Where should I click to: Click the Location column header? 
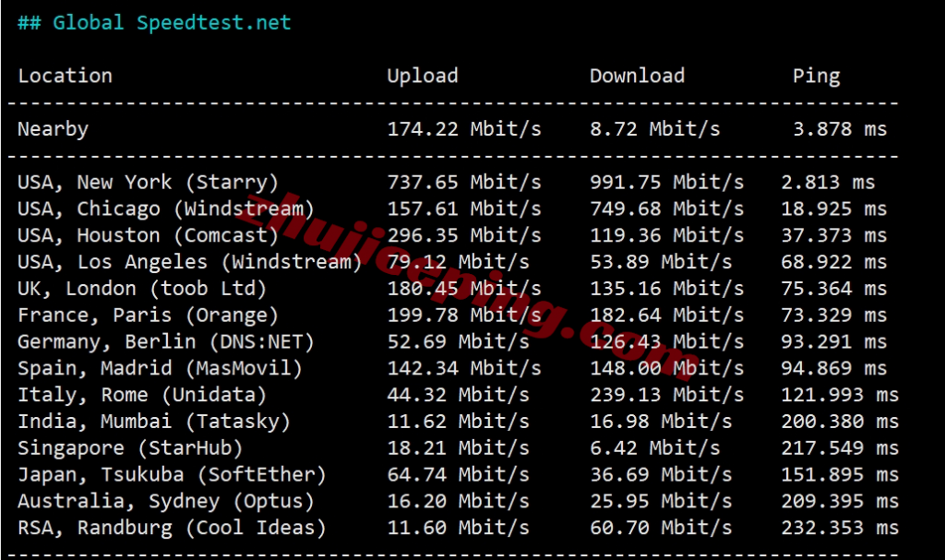pos(65,77)
